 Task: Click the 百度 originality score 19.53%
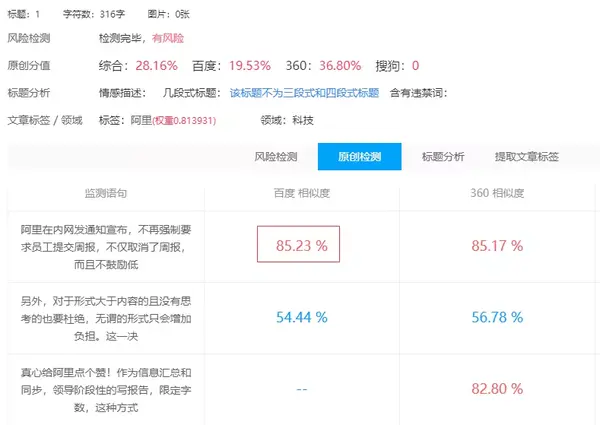point(250,65)
